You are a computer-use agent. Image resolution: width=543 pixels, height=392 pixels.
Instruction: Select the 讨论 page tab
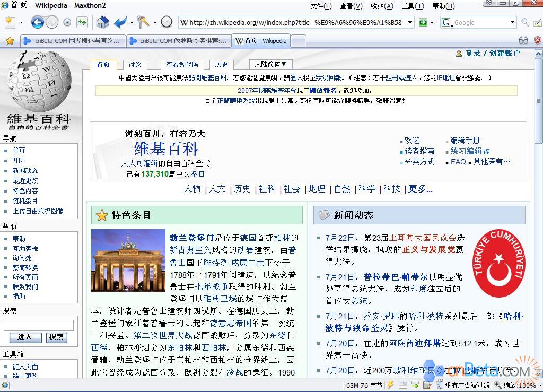point(135,64)
